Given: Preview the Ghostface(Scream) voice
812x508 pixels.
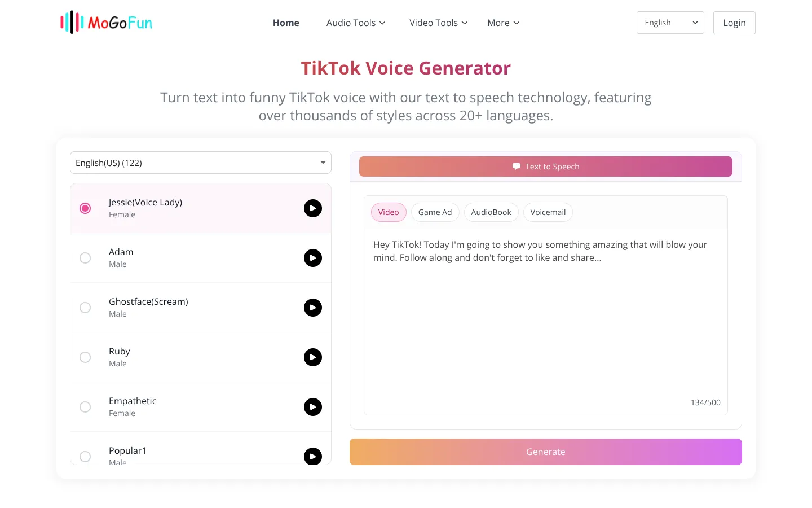Looking at the screenshot, I should point(313,308).
